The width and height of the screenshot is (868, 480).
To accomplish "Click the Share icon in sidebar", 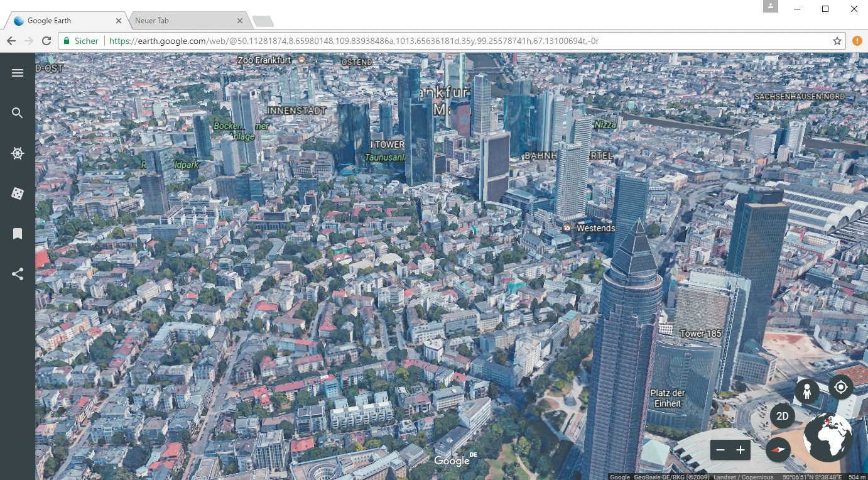I will point(18,274).
